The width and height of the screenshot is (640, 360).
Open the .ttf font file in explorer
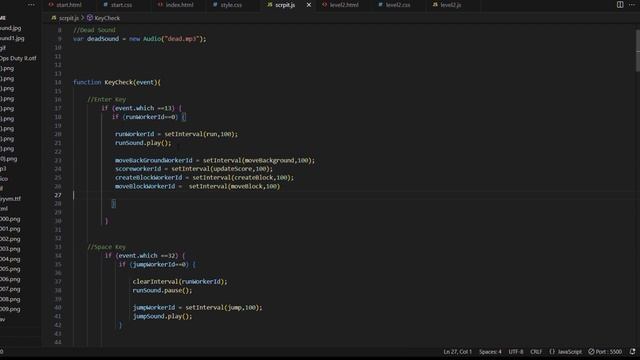pos(11,199)
